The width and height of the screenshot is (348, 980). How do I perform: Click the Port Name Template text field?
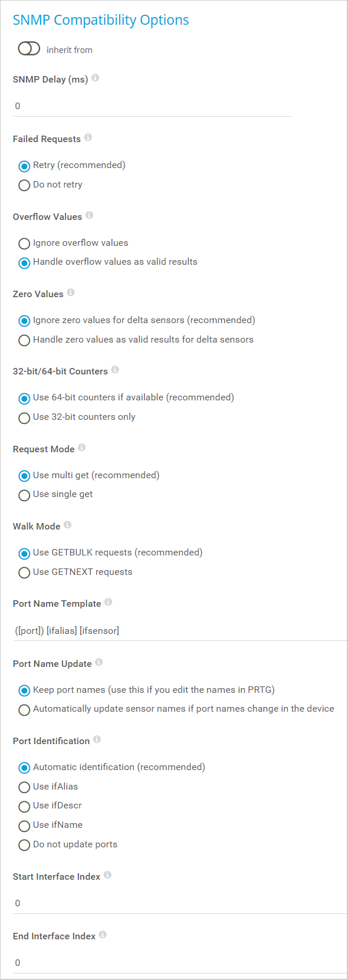pos(180,631)
